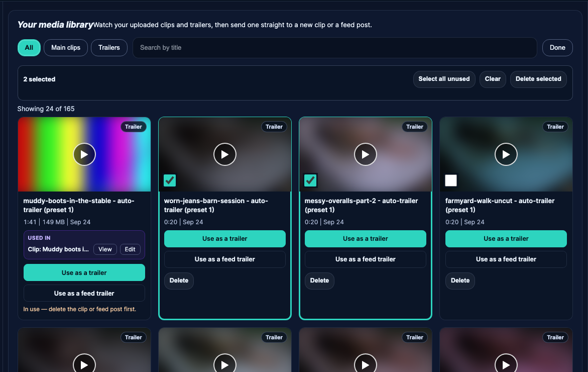Clear the current selection
588x372 pixels.
click(493, 79)
